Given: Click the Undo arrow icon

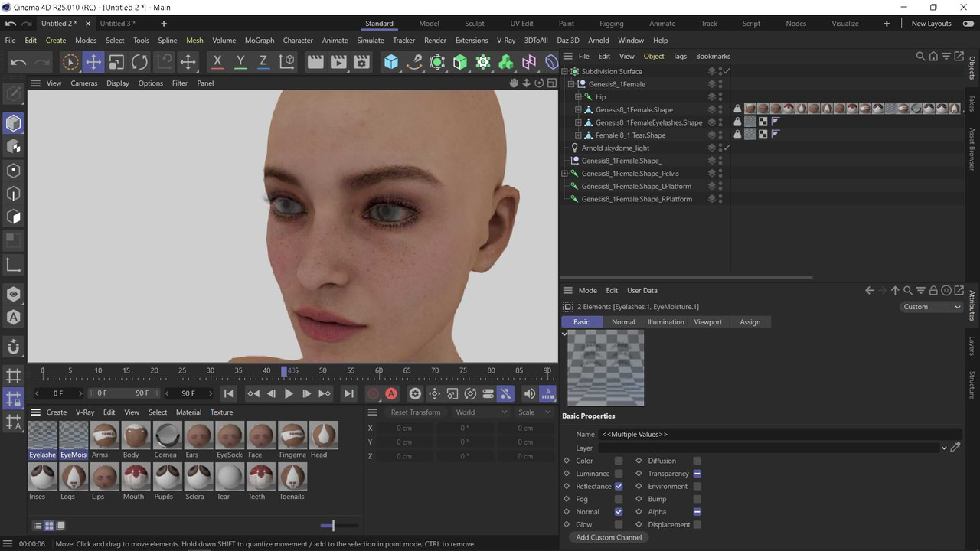Looking at the screenshot, I should [18, 62].
